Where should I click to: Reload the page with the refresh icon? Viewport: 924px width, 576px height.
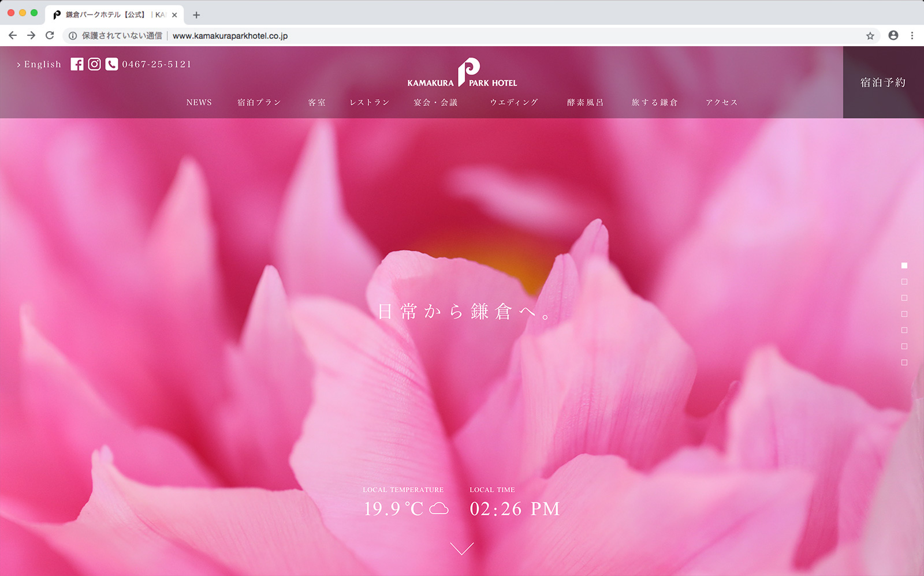point(50,35)
